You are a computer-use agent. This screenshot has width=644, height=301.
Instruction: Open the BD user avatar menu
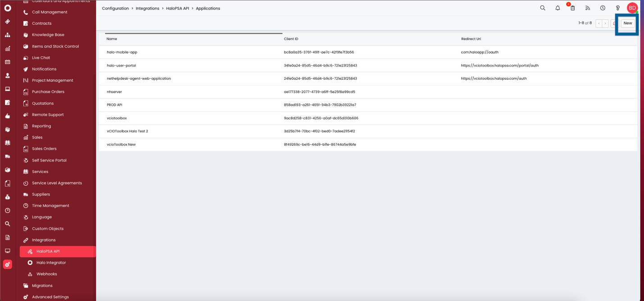pyautogui.click(x=632, y=8)
